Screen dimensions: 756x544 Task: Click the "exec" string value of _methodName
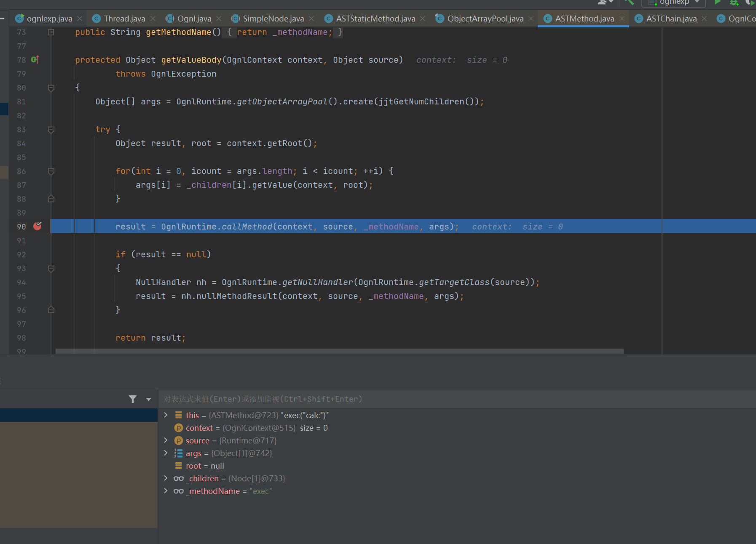261,491
